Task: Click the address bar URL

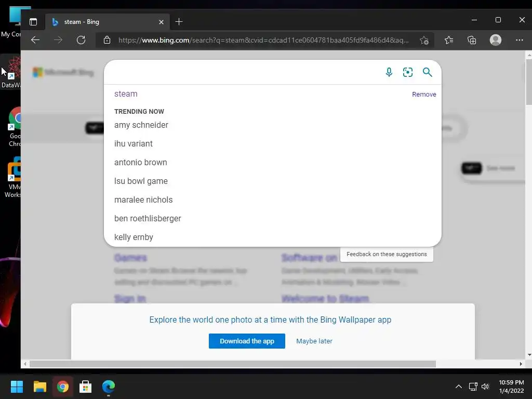Action: [263, 40]
